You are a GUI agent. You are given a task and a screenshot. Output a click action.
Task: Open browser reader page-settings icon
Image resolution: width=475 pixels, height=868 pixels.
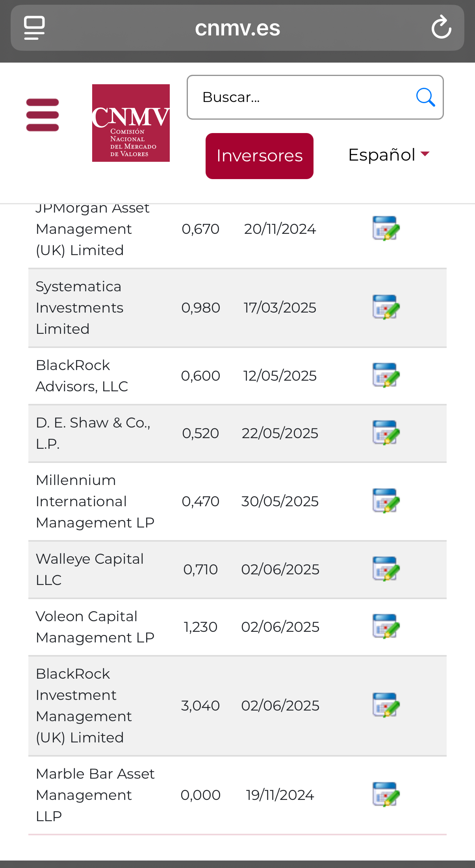(34, 28)
